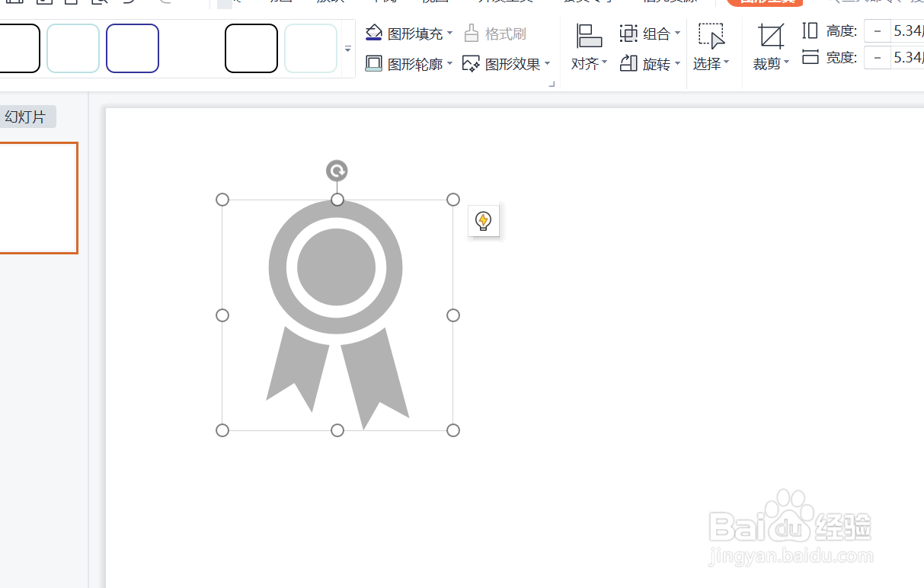Click the 组合 text label
924x588 pixels.
click(657, 34)
